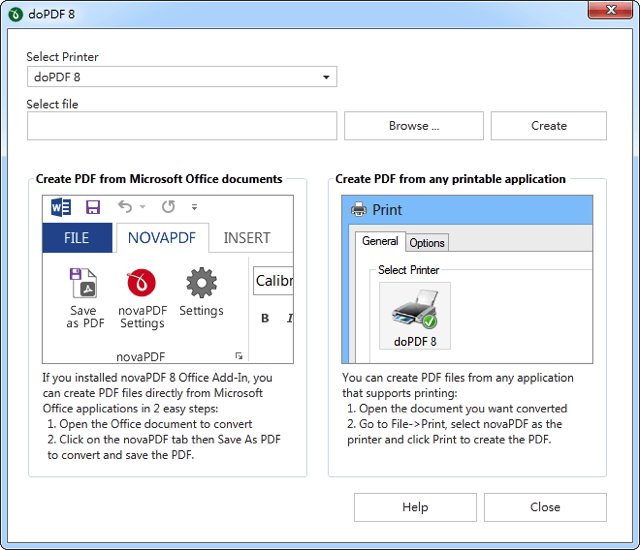Click into the Select file field

pos(182,126)
